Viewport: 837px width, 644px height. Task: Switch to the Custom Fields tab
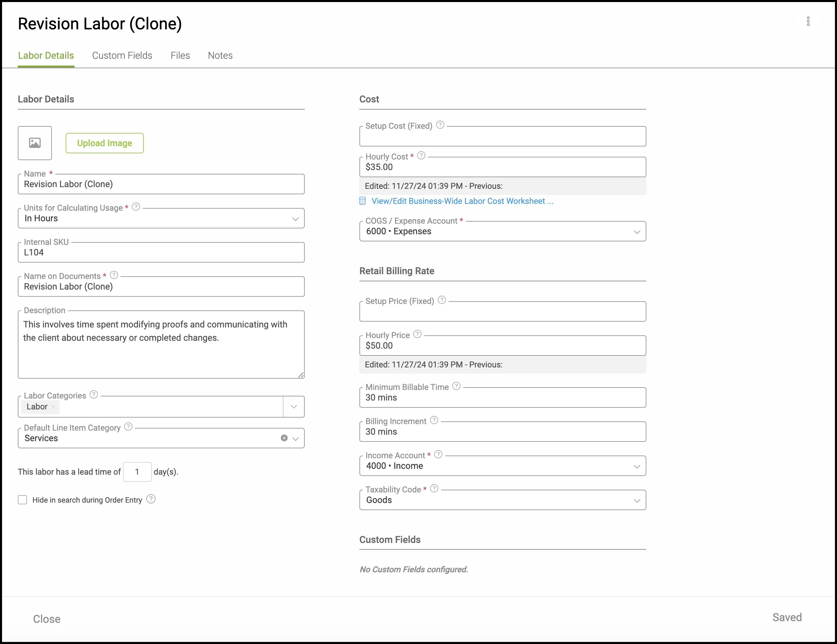122,56
